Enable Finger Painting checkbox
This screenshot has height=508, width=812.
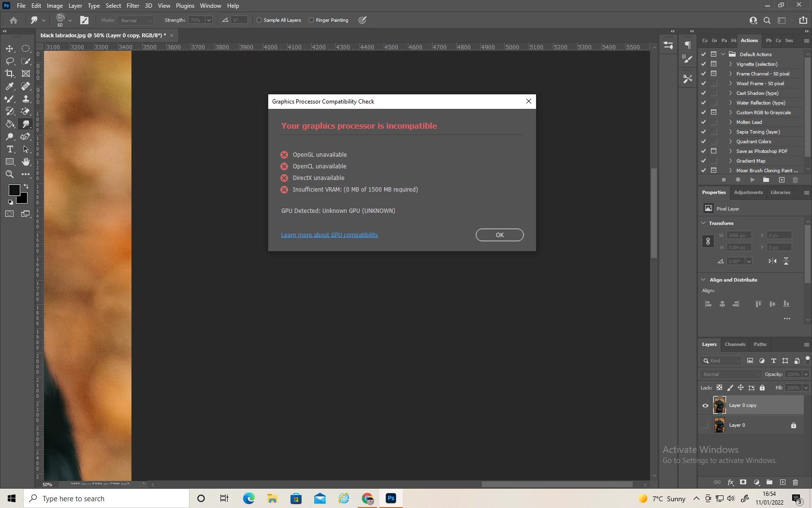(311, 20)
